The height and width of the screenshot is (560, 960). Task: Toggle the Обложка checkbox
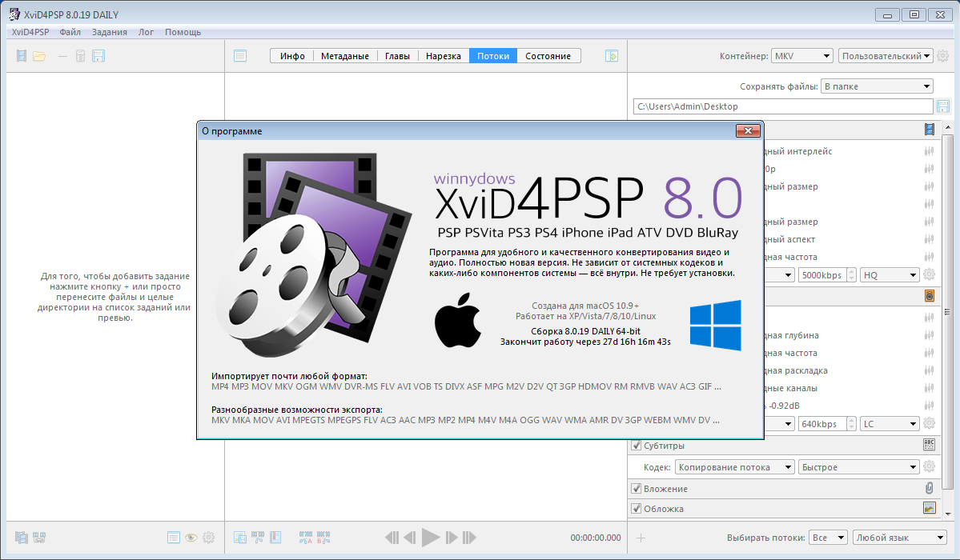[636, 509]
